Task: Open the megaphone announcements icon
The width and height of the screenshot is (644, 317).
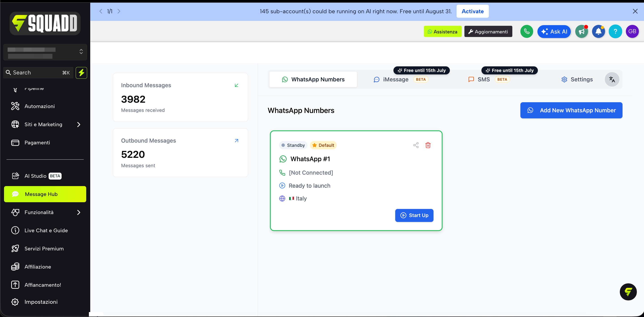Action: tap(582, 32)
